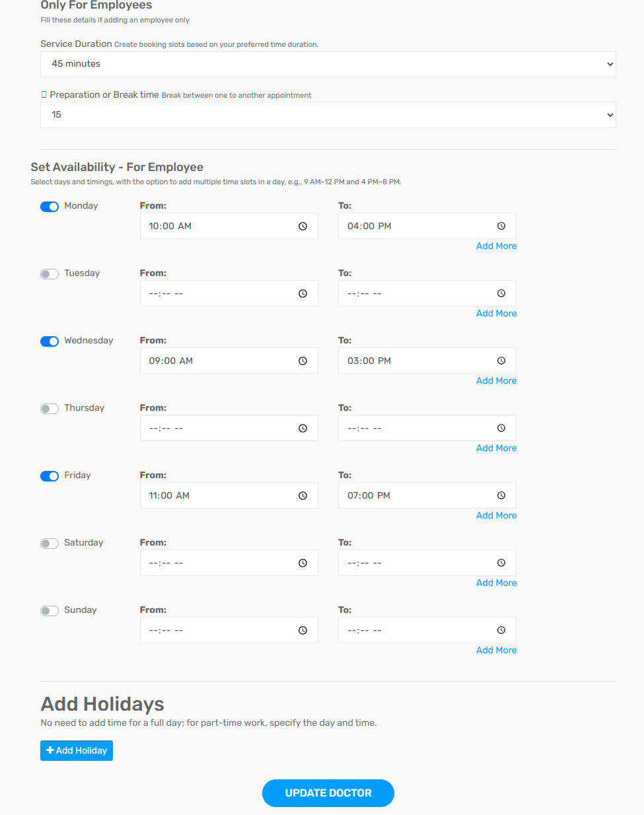This screenshot has height=815, width=644.
Task: Click the UPDATE DOCTOR button
Action: [328, 793]
